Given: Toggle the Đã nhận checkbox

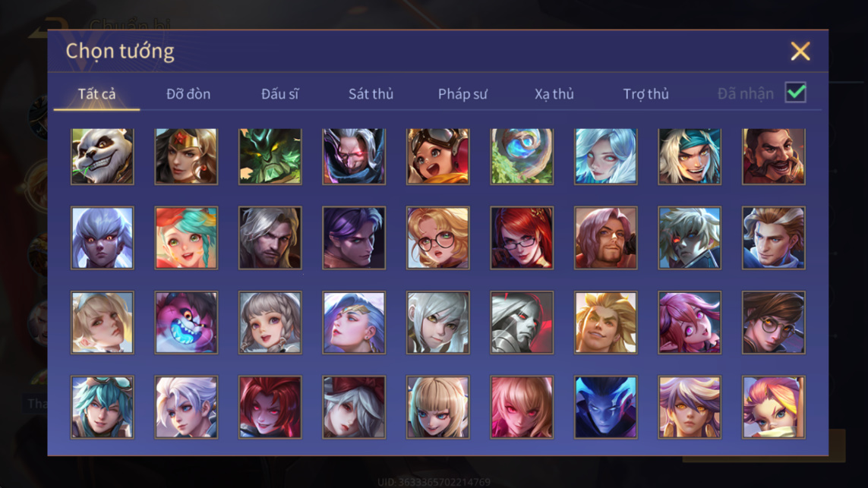Looking at the screenshot, I should (796, 93).
